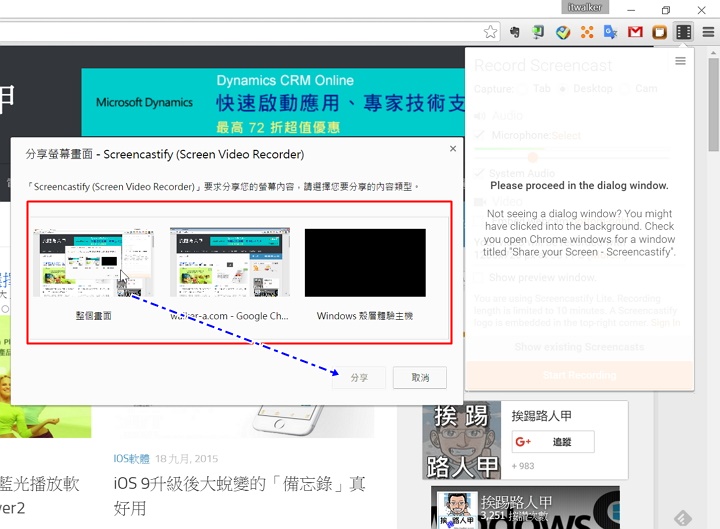
Task: Open Chrome main hamburger menu
Action: pos(709,32)
